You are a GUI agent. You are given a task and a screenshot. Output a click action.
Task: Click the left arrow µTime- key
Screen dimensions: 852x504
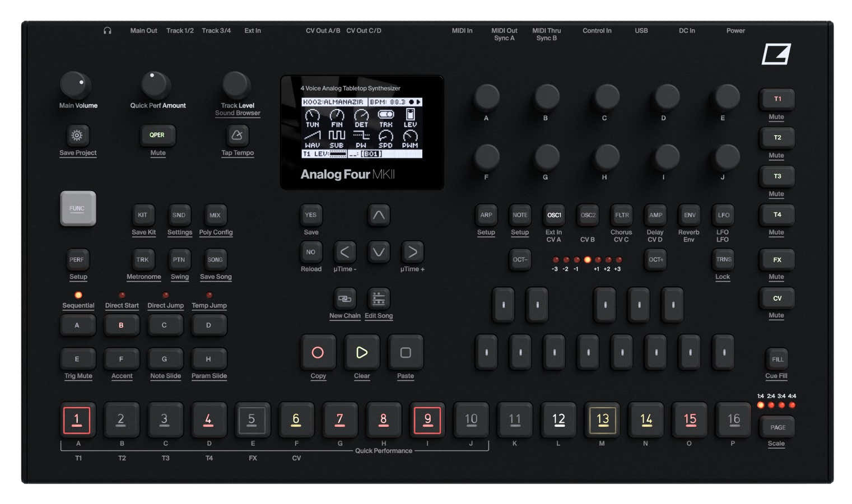pos(345,252)
